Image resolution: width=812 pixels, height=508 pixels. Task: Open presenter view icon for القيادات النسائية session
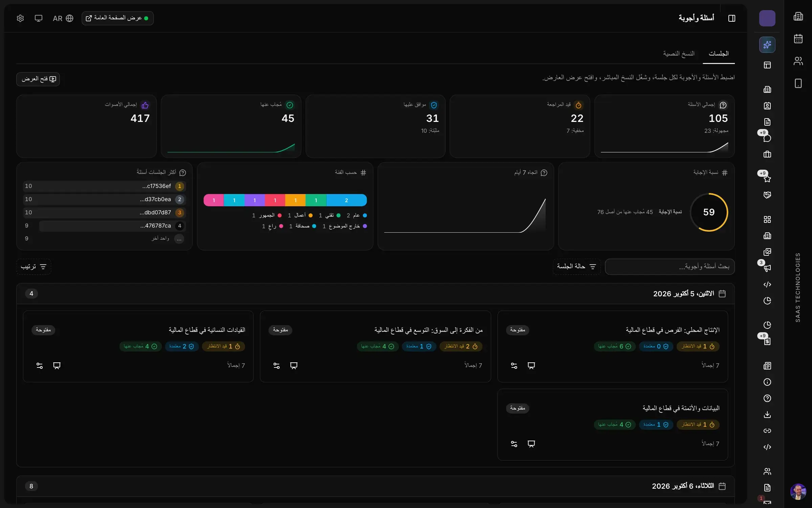(57, 366)
